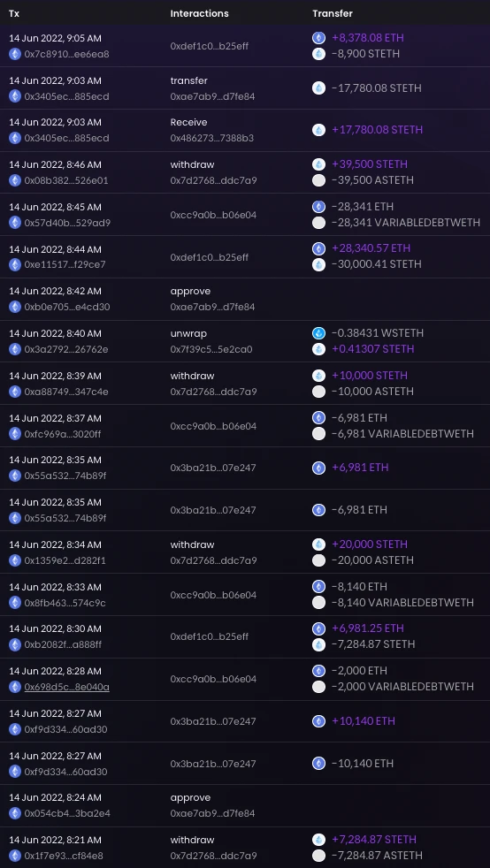
Task: Open interaction address 0xdef1c0...b25eff in top row
Action: [x=210, y=46]
